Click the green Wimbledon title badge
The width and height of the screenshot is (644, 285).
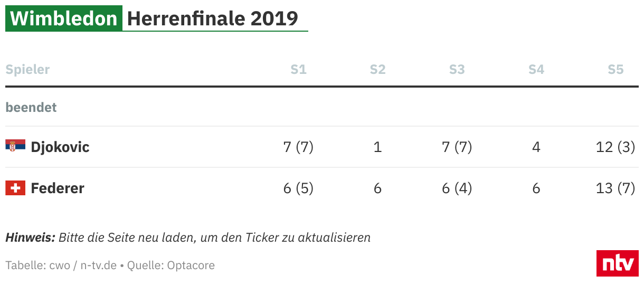point(64,18)
